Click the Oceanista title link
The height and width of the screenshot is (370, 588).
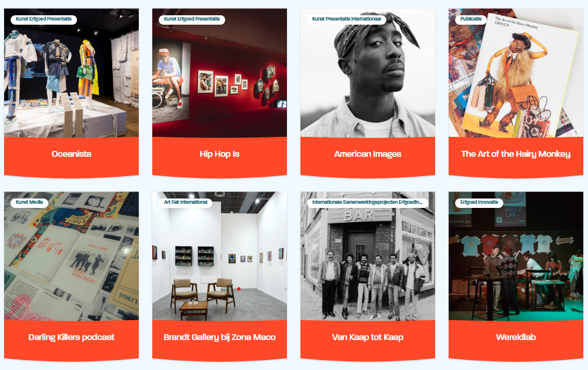pyautogui.click(x=71, y=154)
